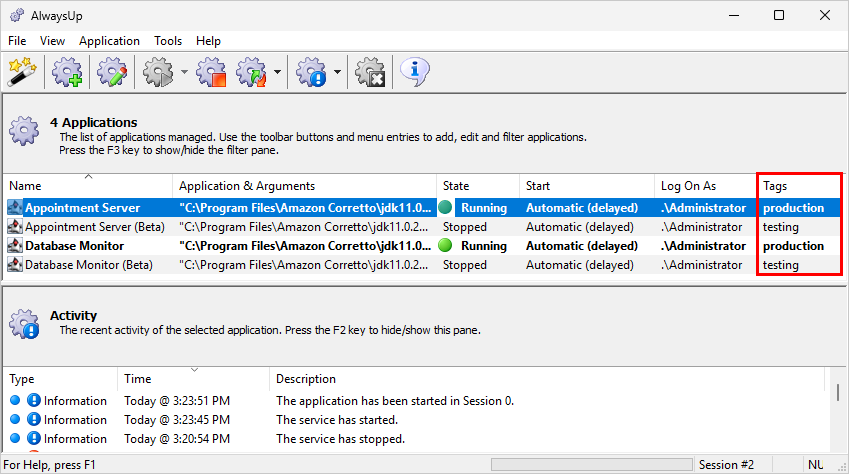Open the activity report dropdown arrow
Screen dimensions: 849x474
(337, 72)
